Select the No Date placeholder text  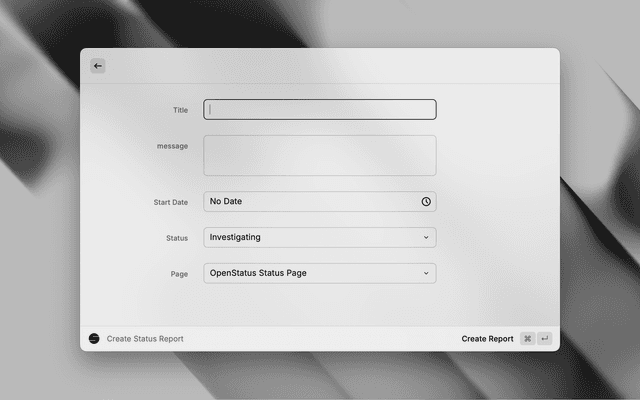[x=226, y=202]
